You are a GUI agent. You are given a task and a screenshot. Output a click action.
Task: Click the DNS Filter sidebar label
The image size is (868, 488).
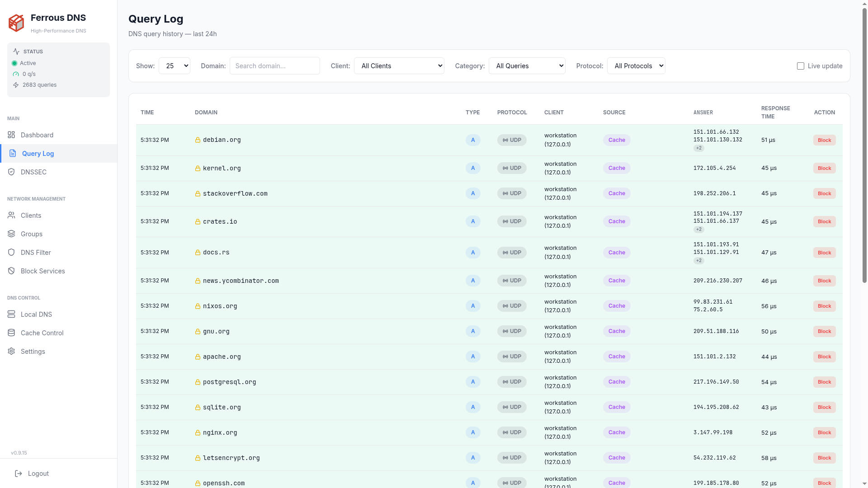pyautogui.click(x=36, y=253)
